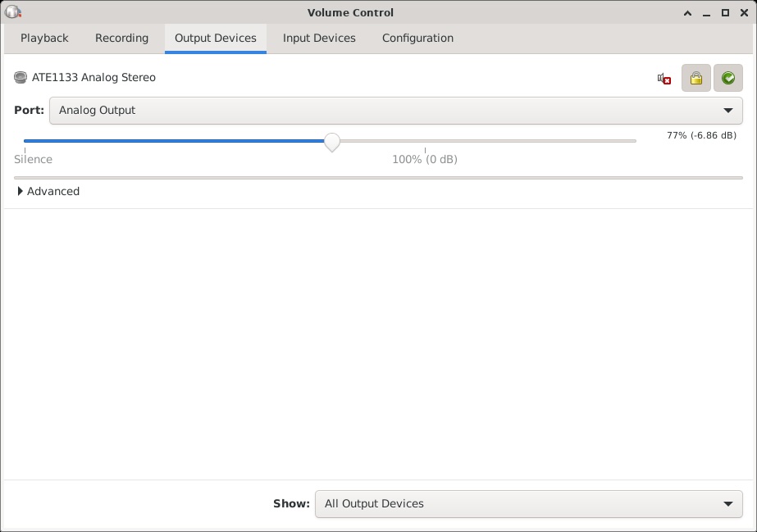
Task: Click the 100% (0 dB) mark on slider
Action: pyautogui.click(x=425, y=159)
